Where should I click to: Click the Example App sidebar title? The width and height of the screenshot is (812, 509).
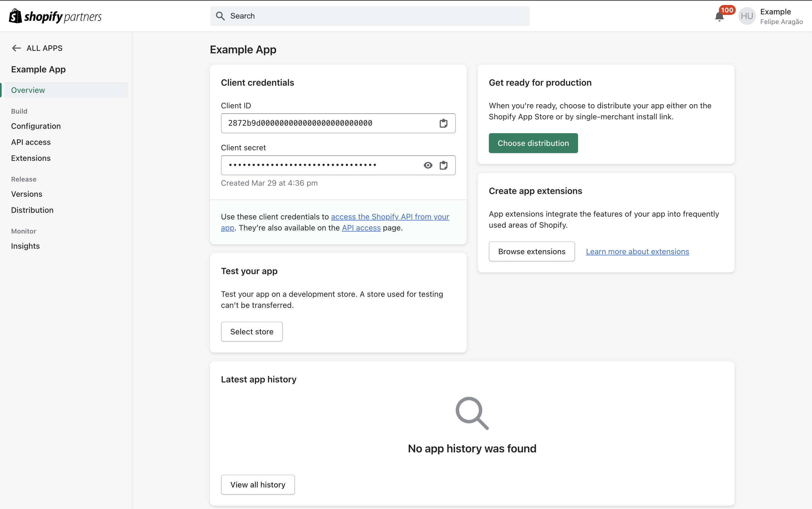(x=38, y=69)
